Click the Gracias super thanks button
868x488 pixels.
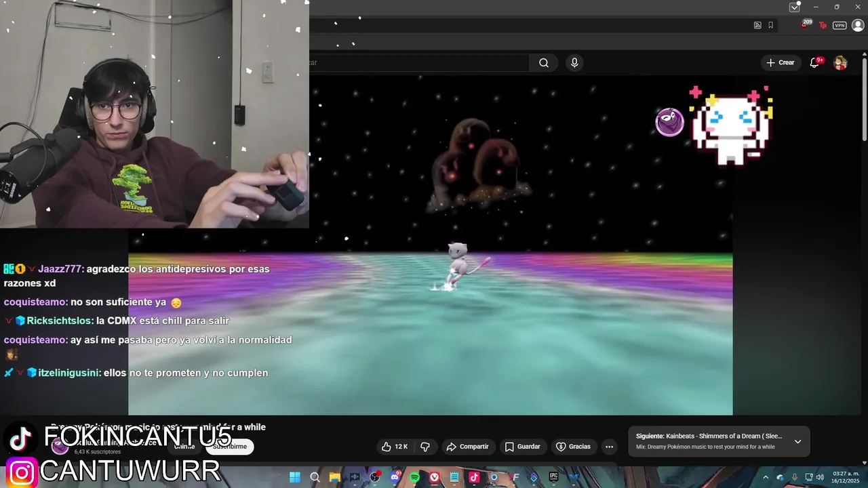point(573,447)
